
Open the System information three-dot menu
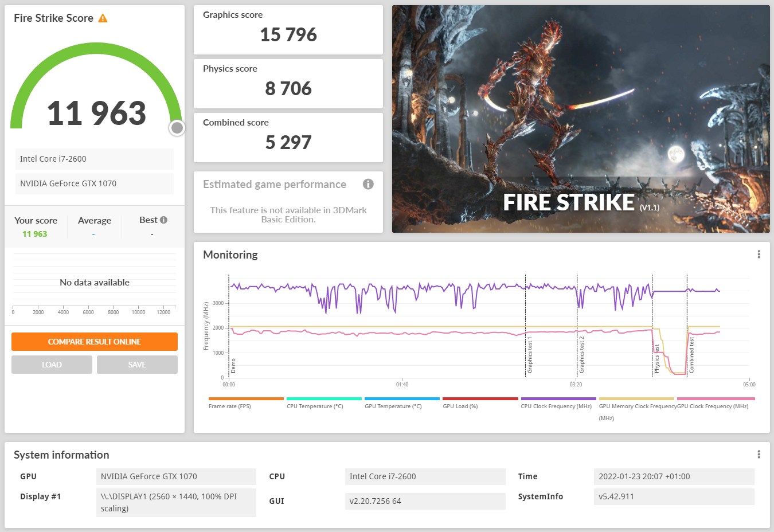pyautogui.click(x=759, y=455)
